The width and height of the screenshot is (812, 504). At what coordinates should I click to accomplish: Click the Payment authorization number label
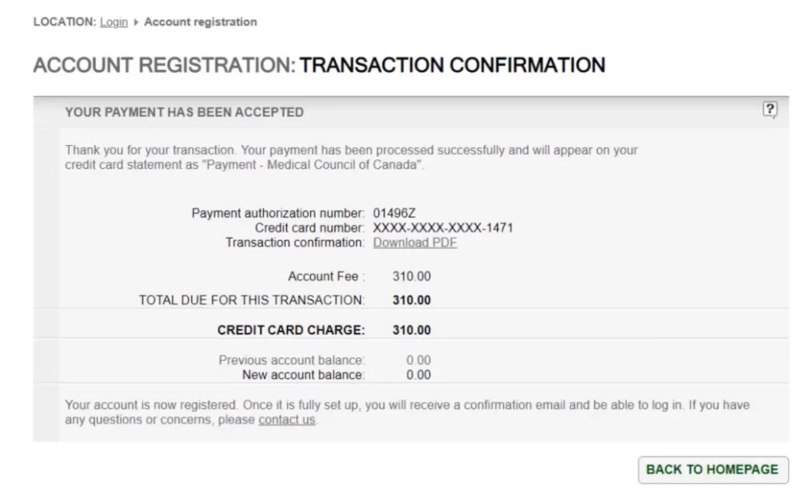pos(278,213)
